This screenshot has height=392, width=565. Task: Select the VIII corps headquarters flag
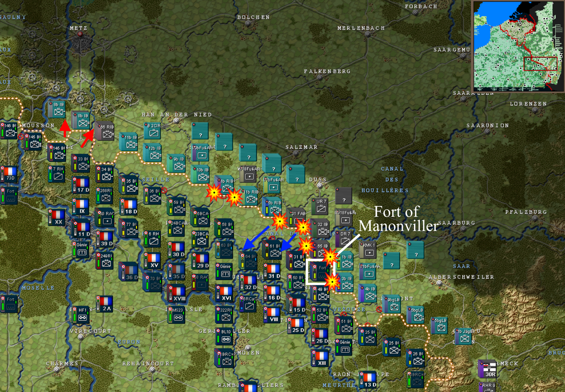[x=271, y=314]
